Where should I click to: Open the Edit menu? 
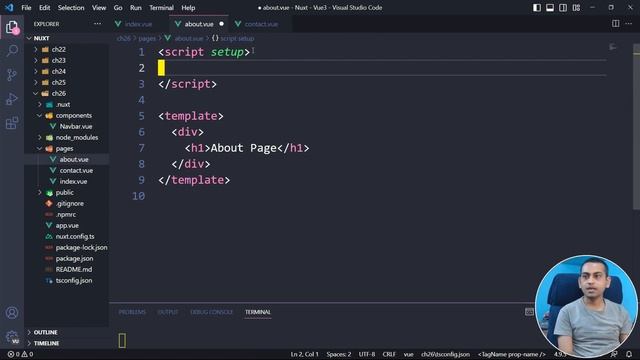point(44,8)
